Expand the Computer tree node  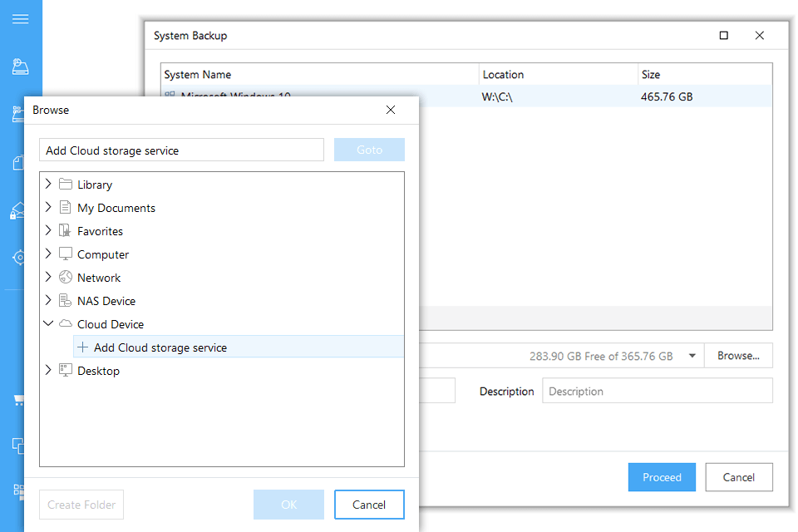point(48,254)
